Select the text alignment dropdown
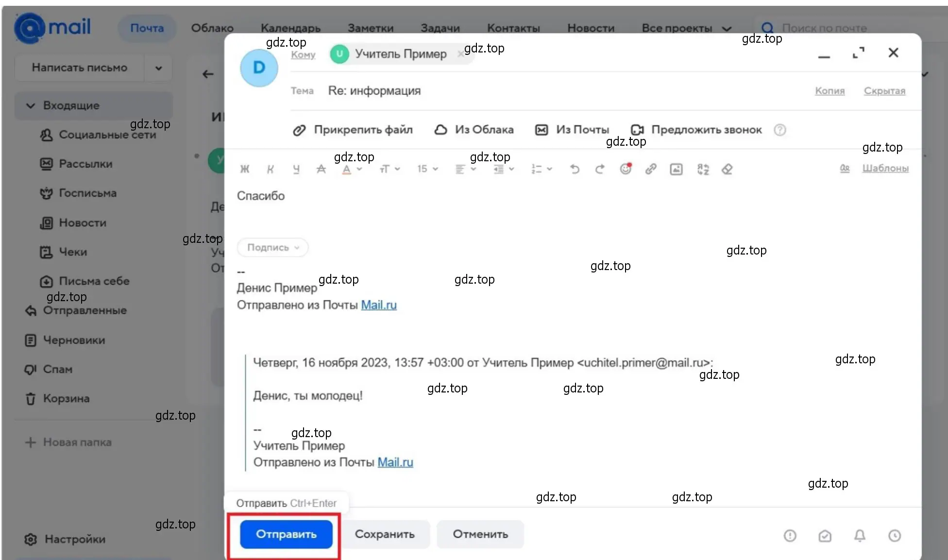 click(467, 169)
